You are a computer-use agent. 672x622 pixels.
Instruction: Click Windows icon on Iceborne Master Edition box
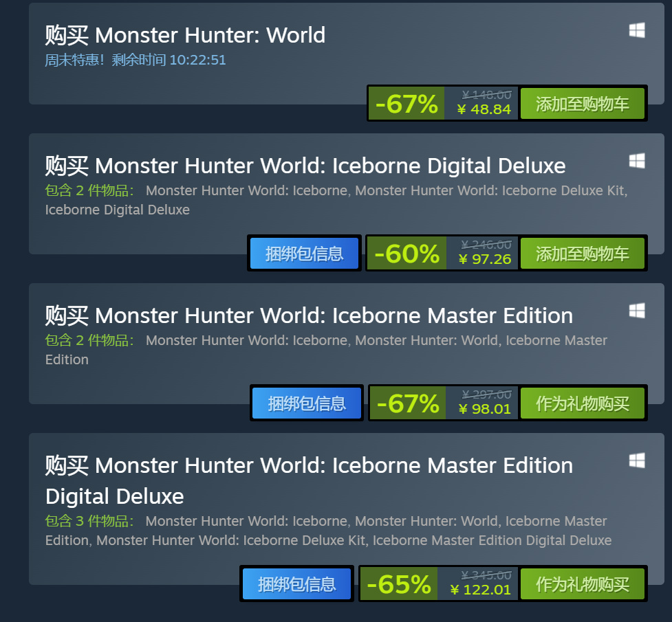pos(636,311)
